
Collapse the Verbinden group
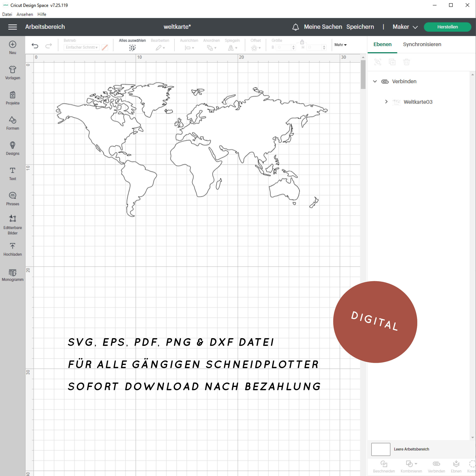pos(375,81)
